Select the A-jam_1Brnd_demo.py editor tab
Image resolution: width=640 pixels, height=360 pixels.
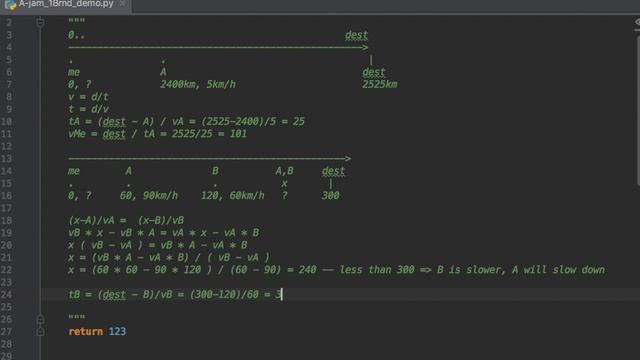65,4
